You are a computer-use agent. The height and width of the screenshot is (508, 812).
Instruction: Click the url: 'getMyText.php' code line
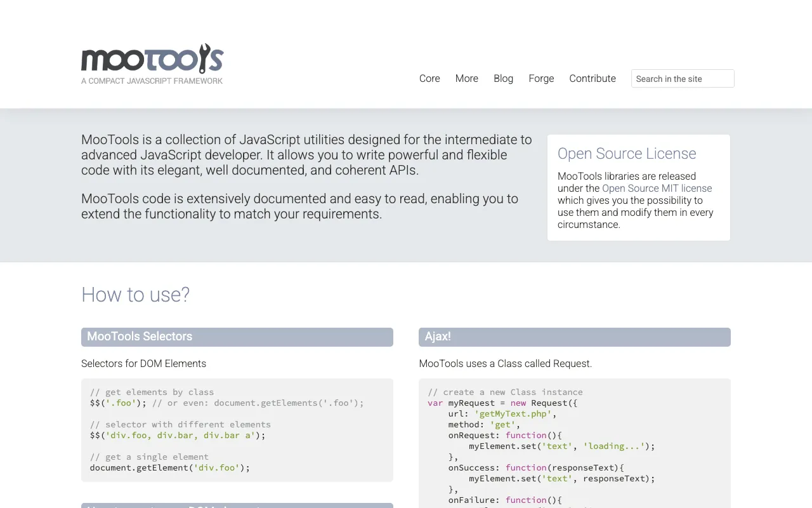[x=502, y=414]
